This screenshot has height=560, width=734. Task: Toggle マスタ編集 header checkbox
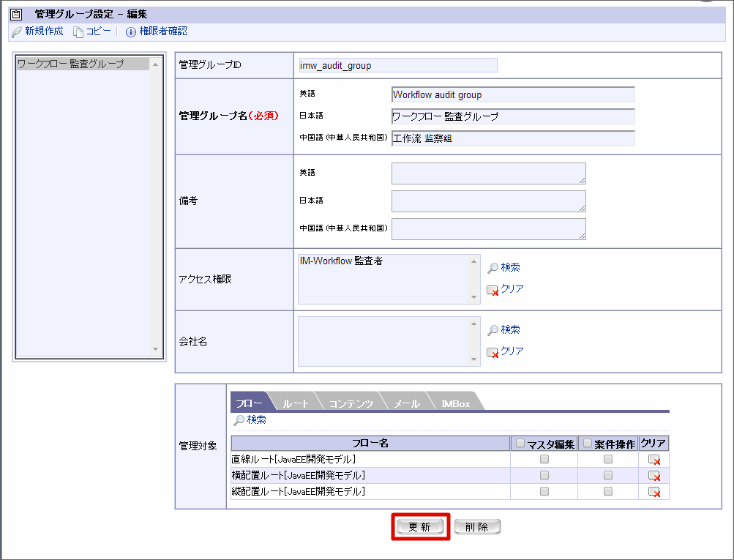[x=520, y=442]
